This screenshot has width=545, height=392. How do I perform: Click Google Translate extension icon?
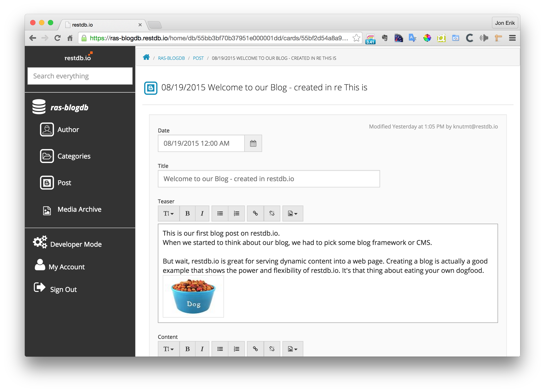413,38
